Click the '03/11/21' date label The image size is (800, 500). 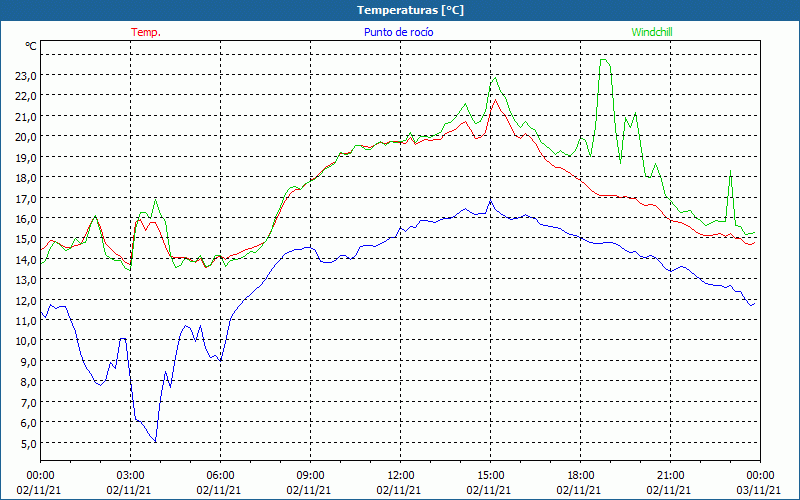759,490
